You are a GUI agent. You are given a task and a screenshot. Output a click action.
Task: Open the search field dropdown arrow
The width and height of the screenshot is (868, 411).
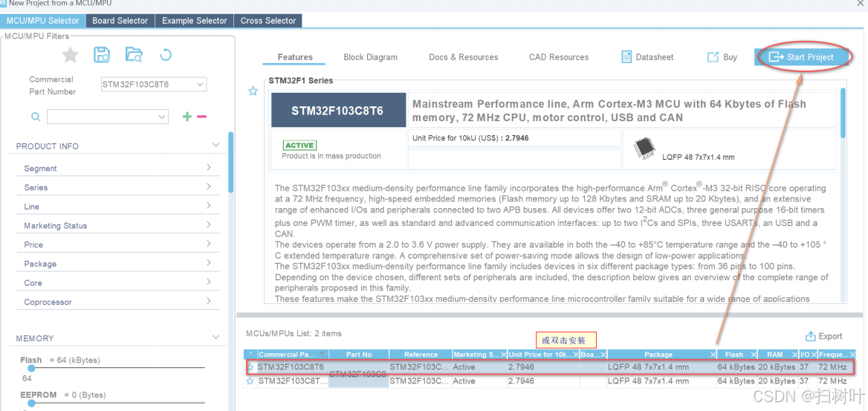(162, 117)
